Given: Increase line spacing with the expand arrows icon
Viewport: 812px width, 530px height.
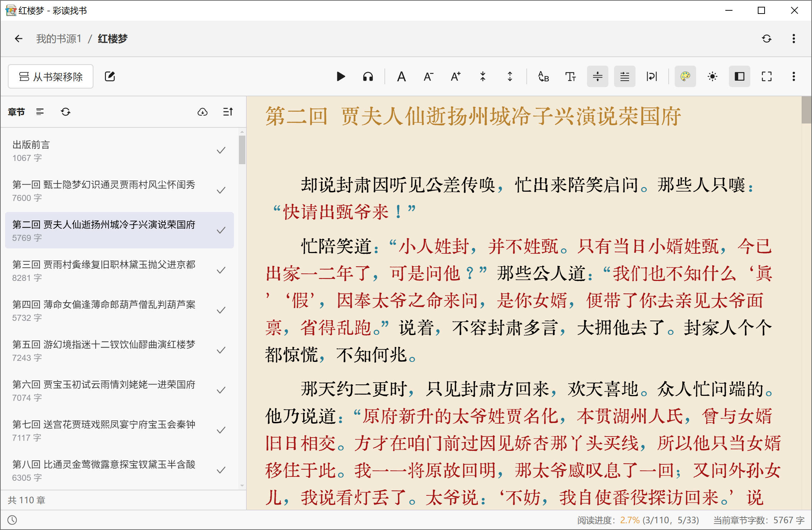Looking at the screenshot, I should [510, 76].
